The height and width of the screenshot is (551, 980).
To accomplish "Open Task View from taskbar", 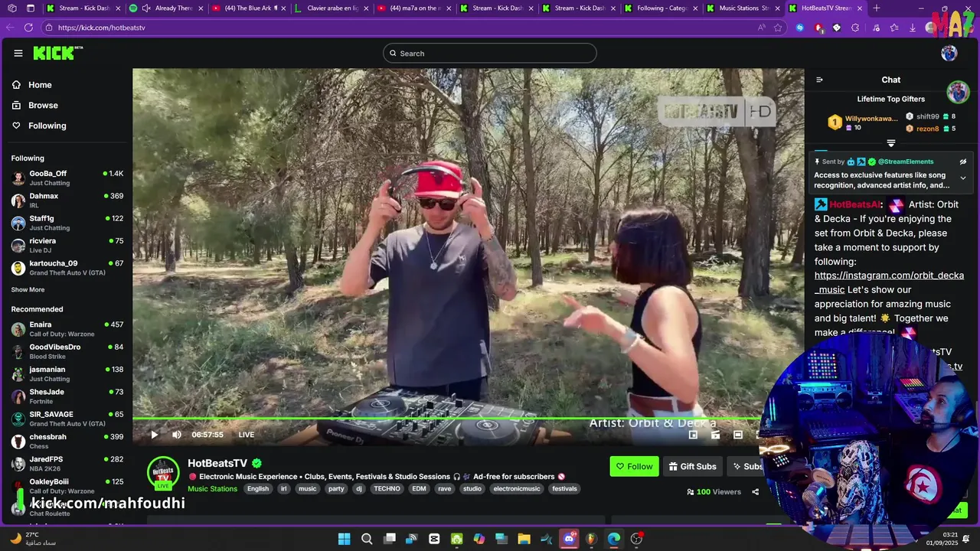I will point(390,539).
